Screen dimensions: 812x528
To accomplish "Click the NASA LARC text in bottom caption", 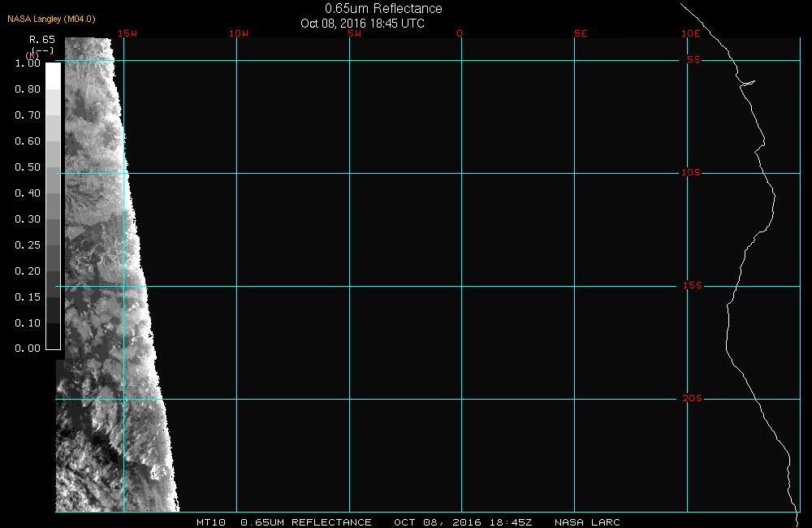I will 587,522.
